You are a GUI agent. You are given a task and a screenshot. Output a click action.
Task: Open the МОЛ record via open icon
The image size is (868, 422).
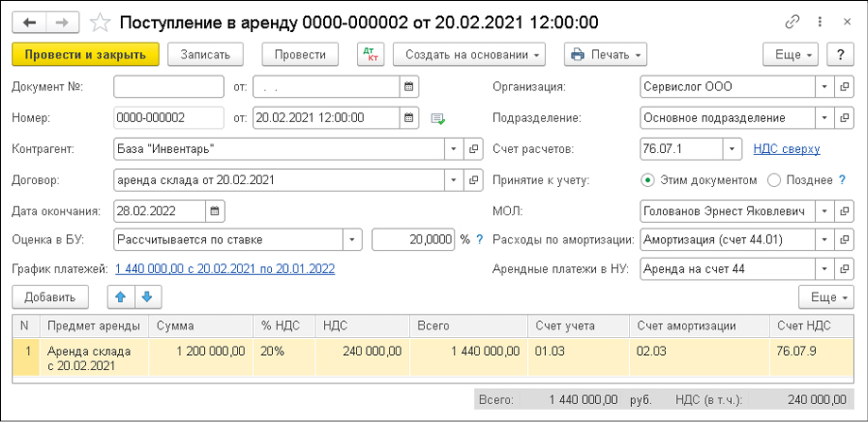click(x=844, y=211)
